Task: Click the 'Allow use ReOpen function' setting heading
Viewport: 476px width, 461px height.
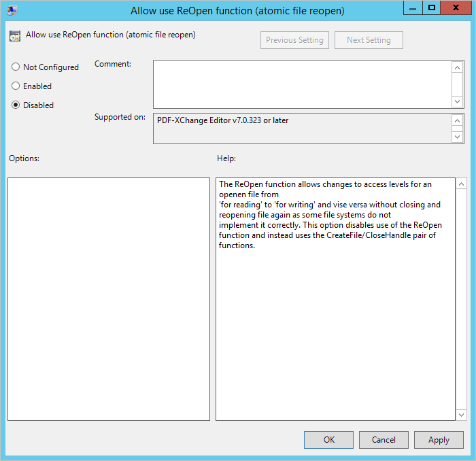Action: [x=110, y=35]
